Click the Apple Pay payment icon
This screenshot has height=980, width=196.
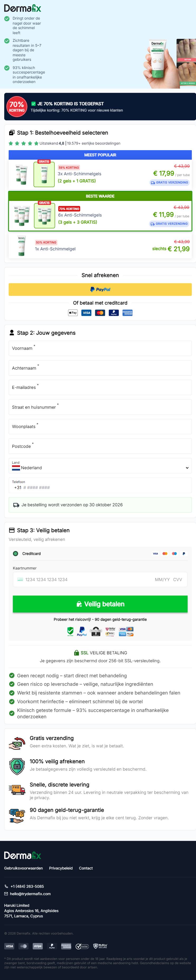[x=73, y=313]
